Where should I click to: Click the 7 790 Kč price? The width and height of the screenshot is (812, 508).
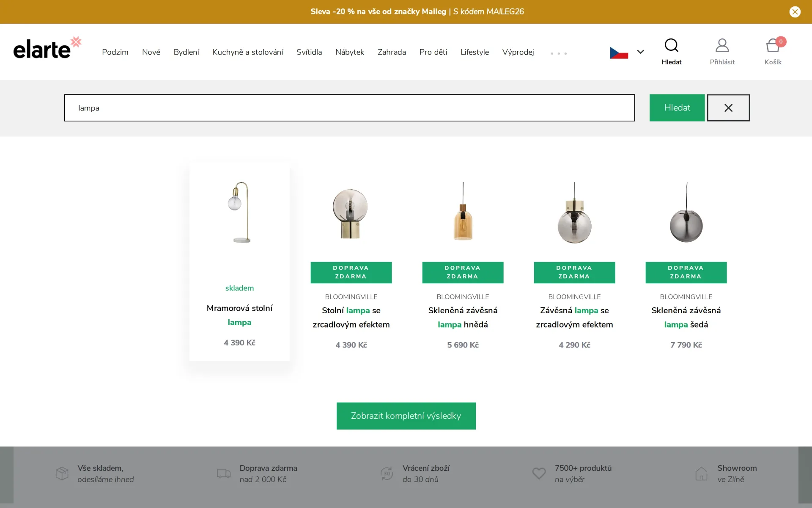coord(686,345)
